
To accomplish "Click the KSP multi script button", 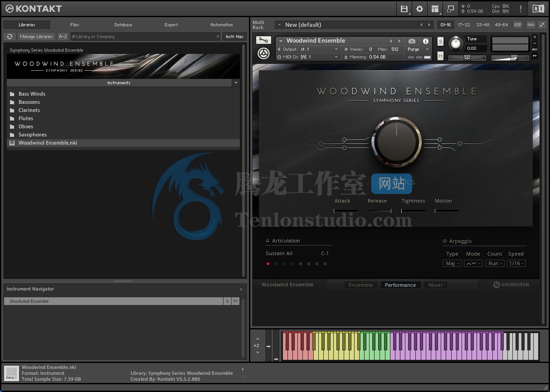I will [517, 25].
